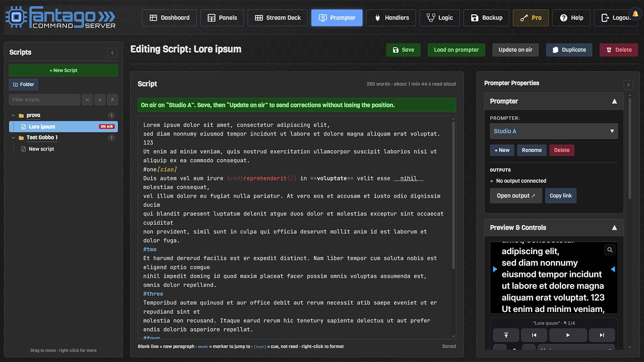Viewport: 644px width, 362px height.
Task: Select the Prompter tab in navigation
Action: pos(337,18)
